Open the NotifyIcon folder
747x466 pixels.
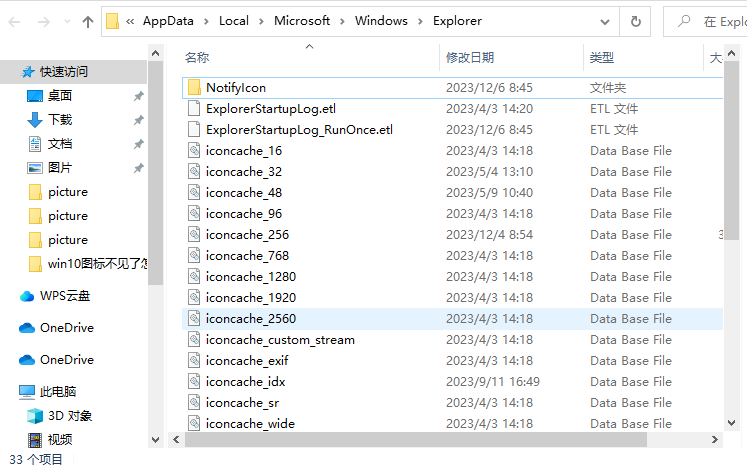(235, 88)
